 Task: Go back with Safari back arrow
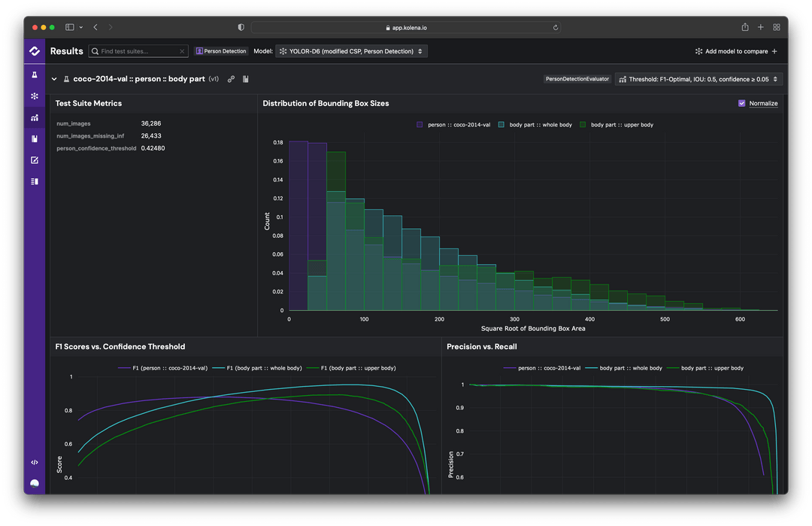click(95, 27)
